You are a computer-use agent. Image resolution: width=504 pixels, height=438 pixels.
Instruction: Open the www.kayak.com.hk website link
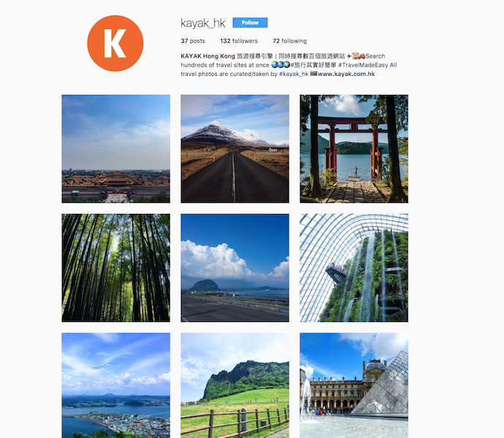[x=346, y=74]
